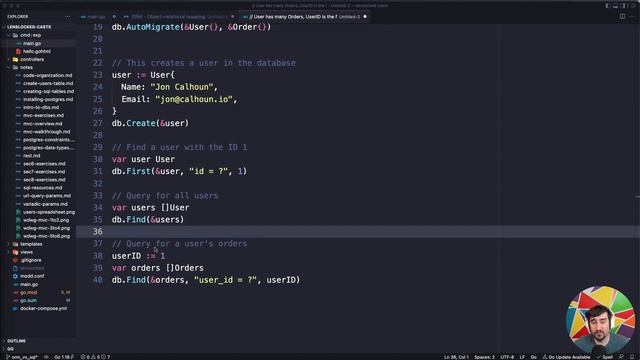This screenshot has width=640, height=360.
Task: Open rest.md file
Action: [x=31, y=156]
